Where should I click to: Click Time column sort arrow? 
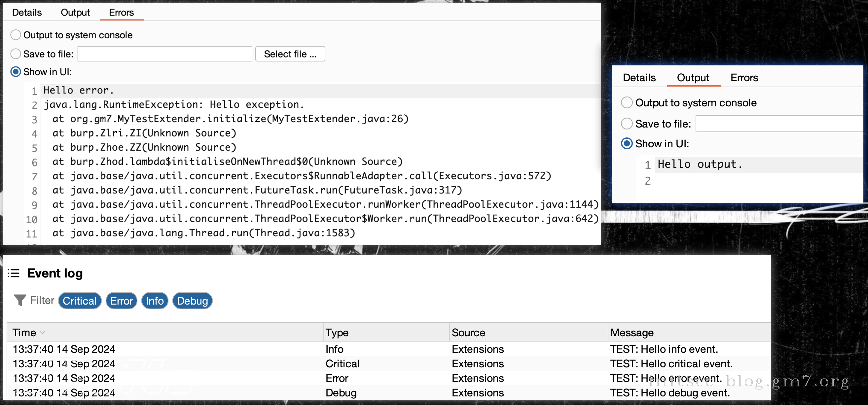pyautogui.click(x=43, y=333)
